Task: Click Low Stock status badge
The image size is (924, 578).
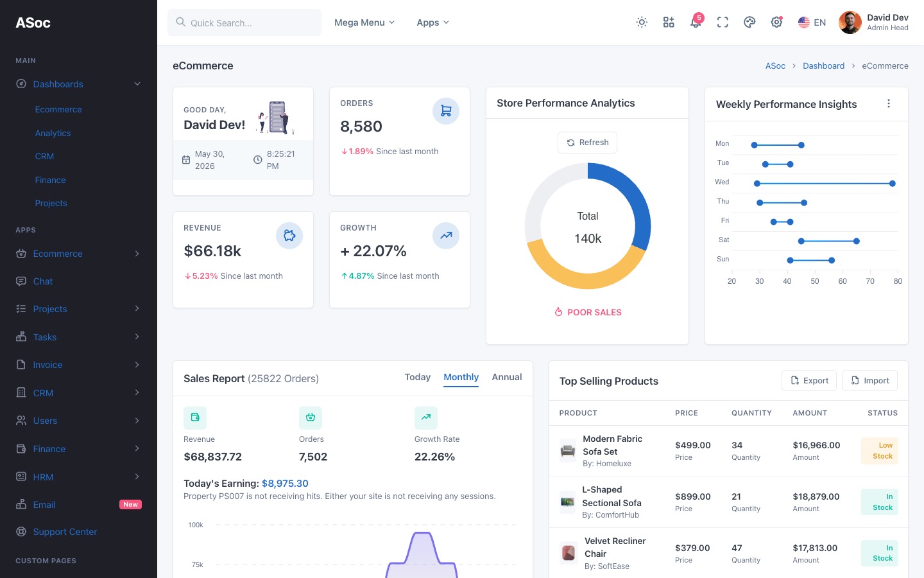Action: click(880, 451)
